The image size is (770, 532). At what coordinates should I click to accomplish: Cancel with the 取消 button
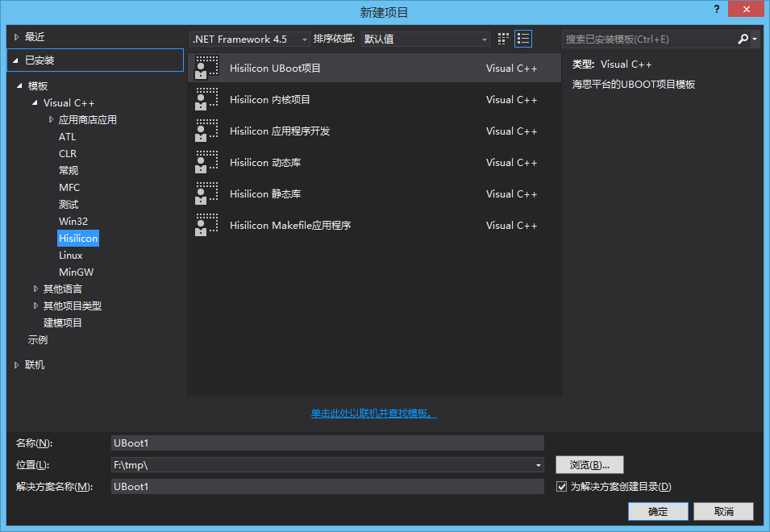724,511
